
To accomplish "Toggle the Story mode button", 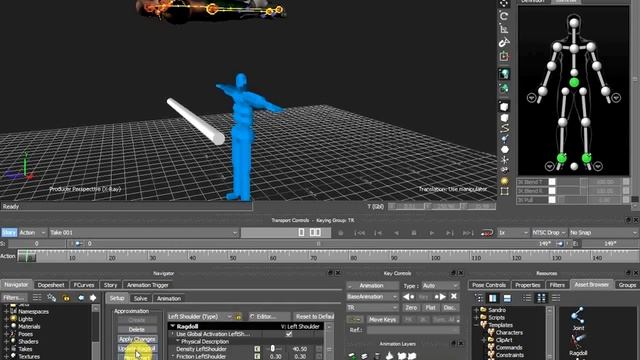I will click(x=9, y=233).
